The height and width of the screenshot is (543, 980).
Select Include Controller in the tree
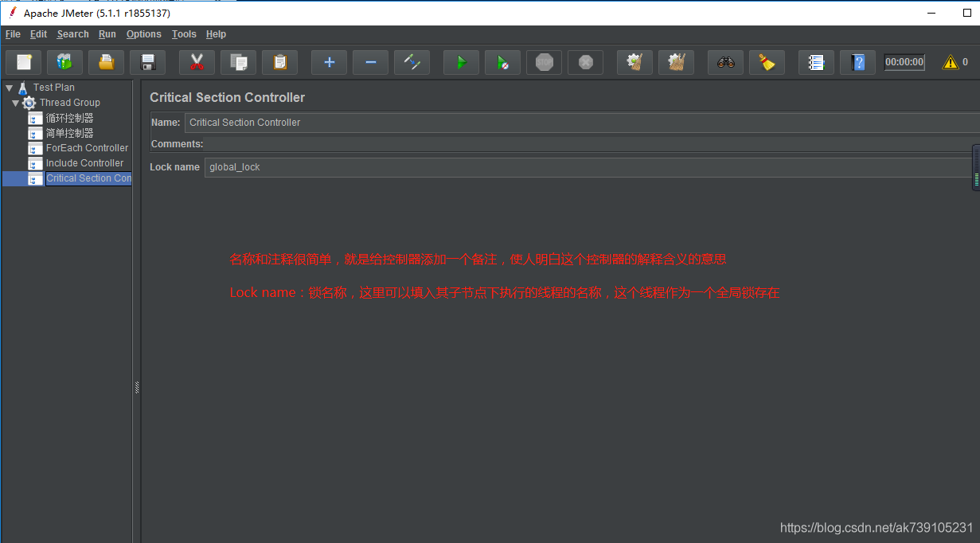pos(84,163)
